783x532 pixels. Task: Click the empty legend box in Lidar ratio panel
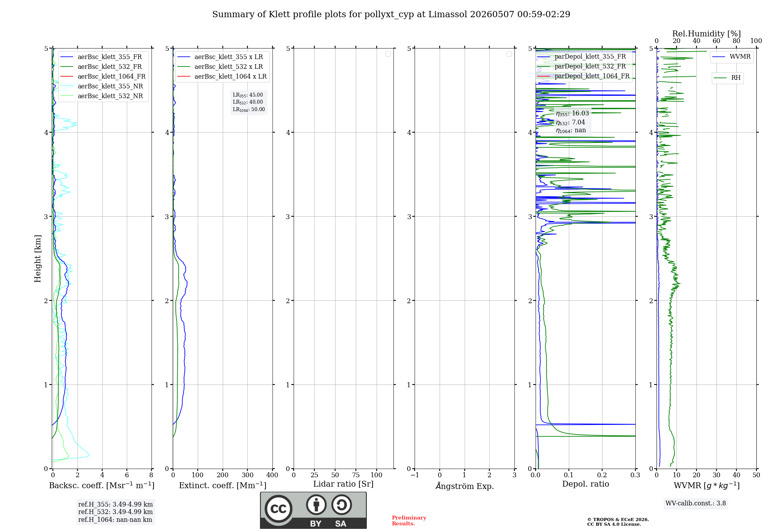[x=388, y=54]
